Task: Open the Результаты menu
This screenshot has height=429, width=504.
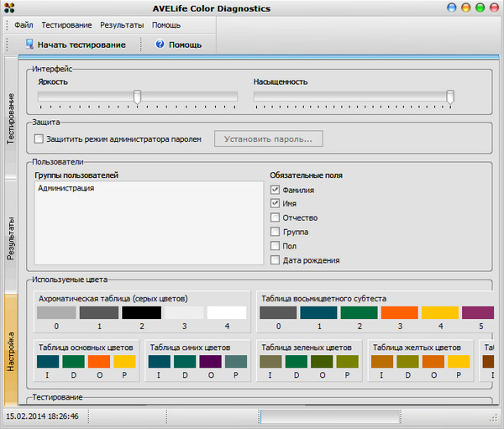Action: (x=122, y=25)
